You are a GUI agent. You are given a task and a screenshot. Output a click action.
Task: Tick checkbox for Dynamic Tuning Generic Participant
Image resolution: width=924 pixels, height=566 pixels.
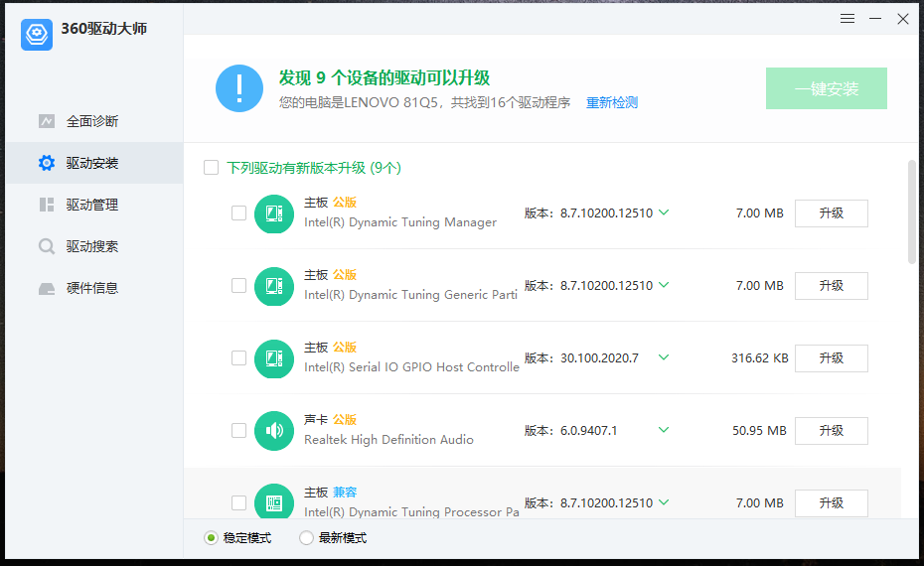[238, 286]
